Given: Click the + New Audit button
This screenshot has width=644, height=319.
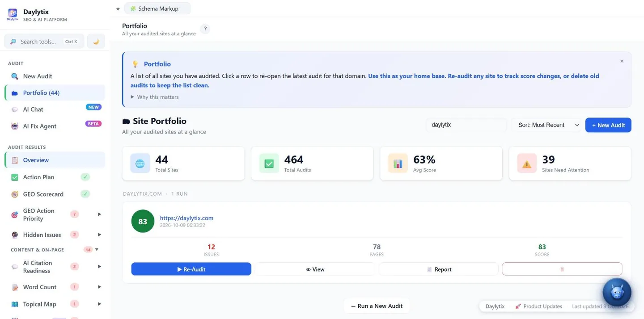Looking at the screenshot, I should pyautogui.click(x=608, y=125).
